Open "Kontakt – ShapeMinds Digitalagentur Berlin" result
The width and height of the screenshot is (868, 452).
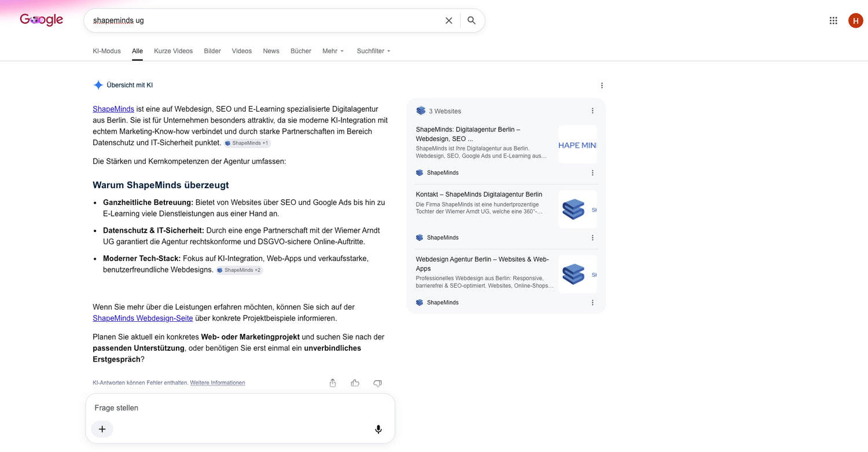tap(479, 194)
